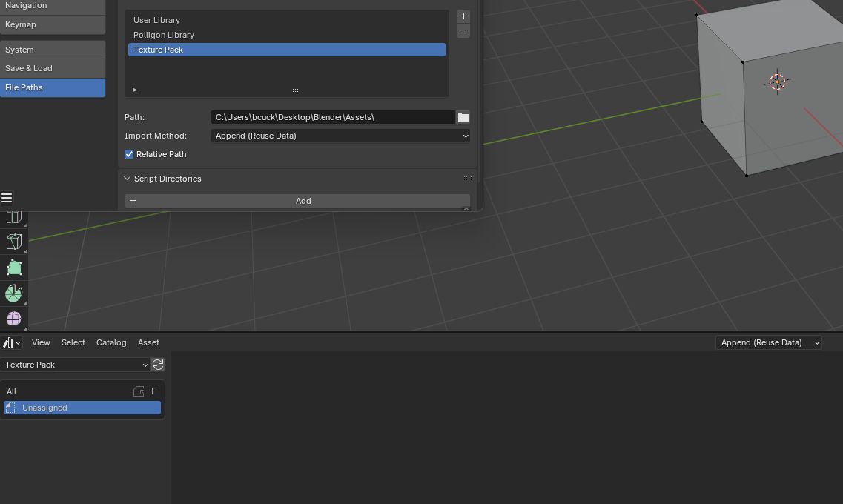Image resolution: width=843 pixels, height=504 pixels.
Task: Browse for folder next to Path field
Action: (x=463, y=117)
